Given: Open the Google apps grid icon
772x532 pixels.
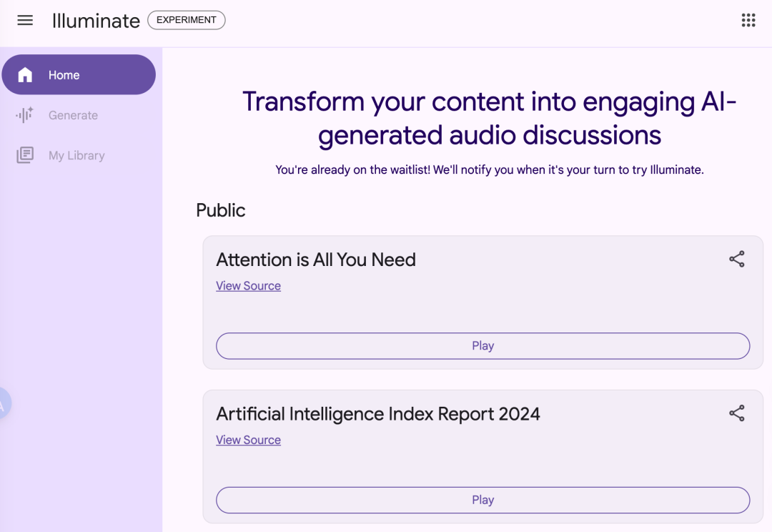Looking at the screenshot, I should tap(748, 20).
